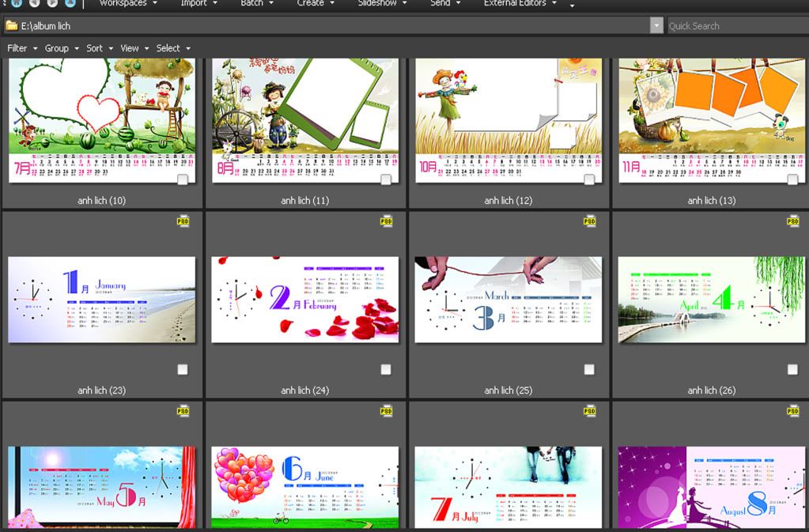Click file name anh lich (26)
Image resolution: width=809 pixels, height=532 pixels.
point(712,391)
